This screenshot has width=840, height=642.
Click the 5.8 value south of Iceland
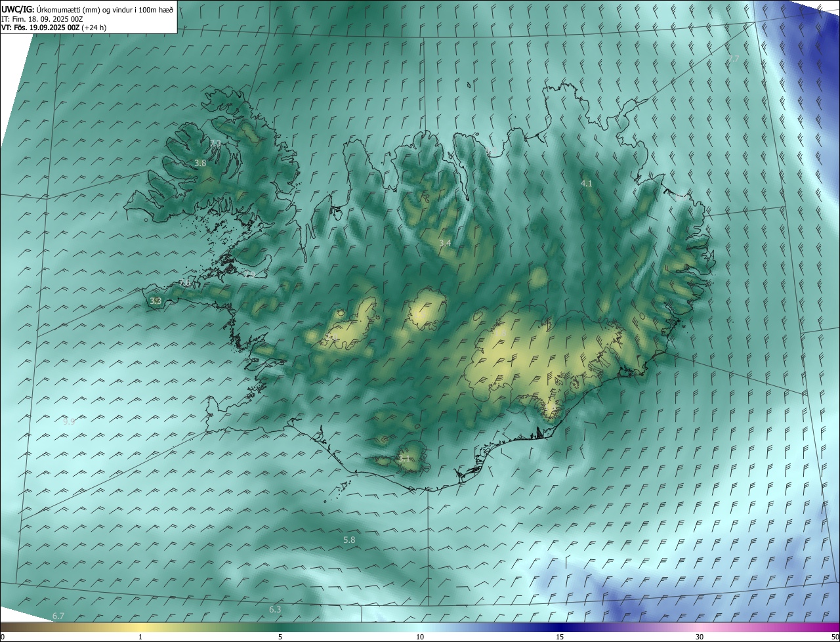(x=349, y=540)
